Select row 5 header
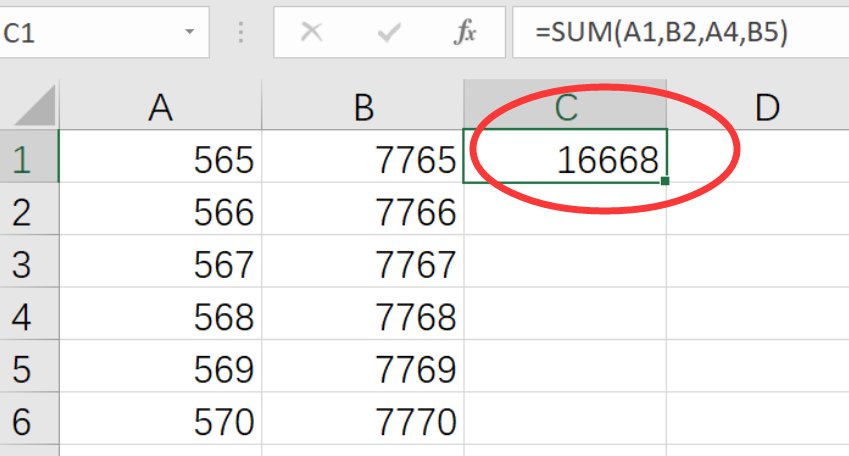The width and height of the screenshot is (849, 456). (29, 367)
